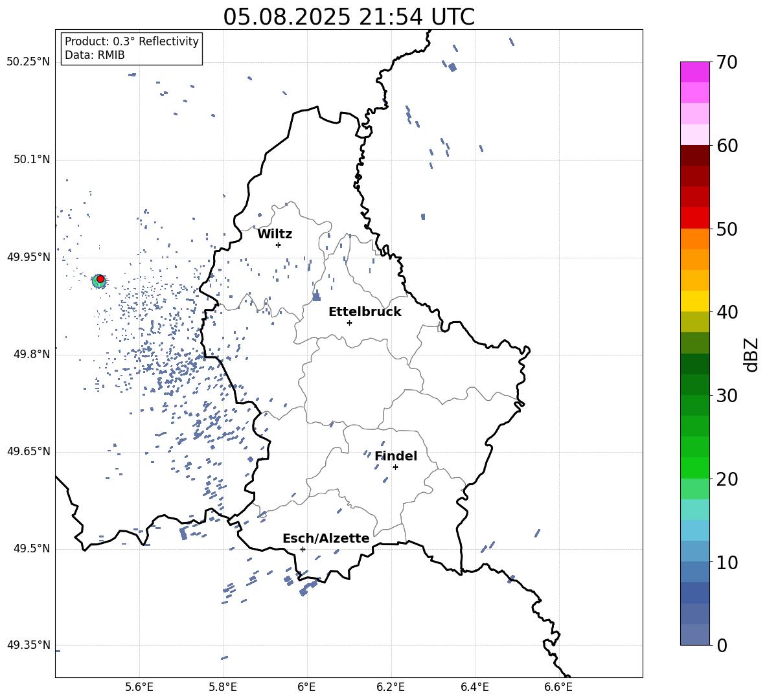Click the Ettelbruck station cross marker
Screen dimensions: 767x700
(x=349, y=322)
